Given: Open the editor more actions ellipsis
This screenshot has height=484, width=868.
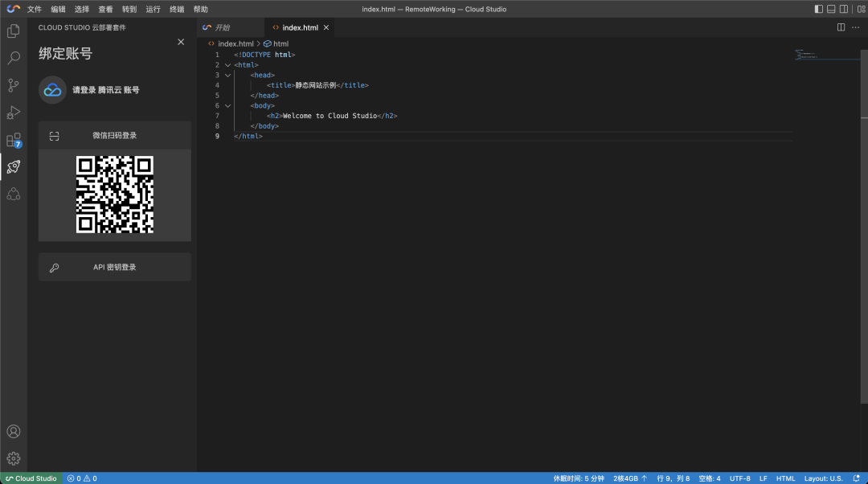Looking at the screenshot, I should [855, 27].
